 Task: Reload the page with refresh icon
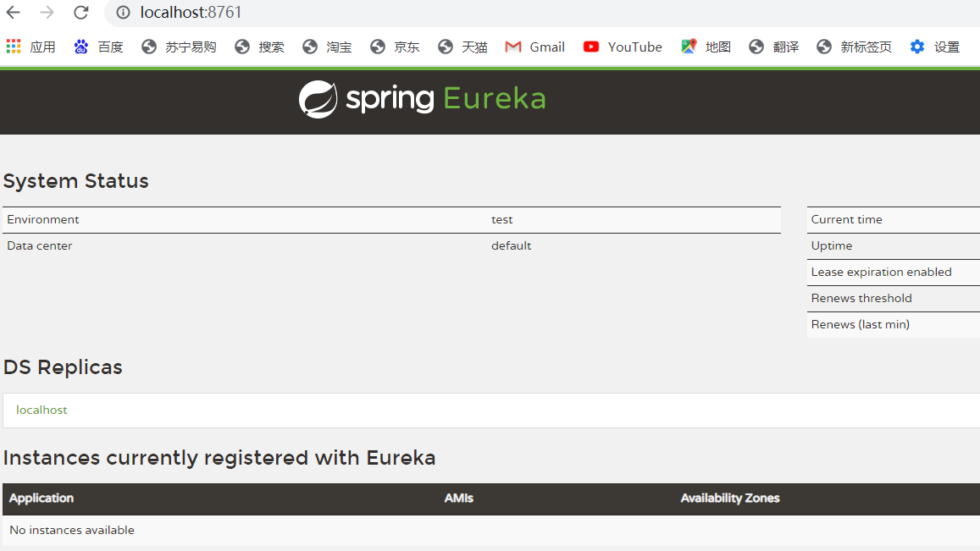tap(80, 12)
